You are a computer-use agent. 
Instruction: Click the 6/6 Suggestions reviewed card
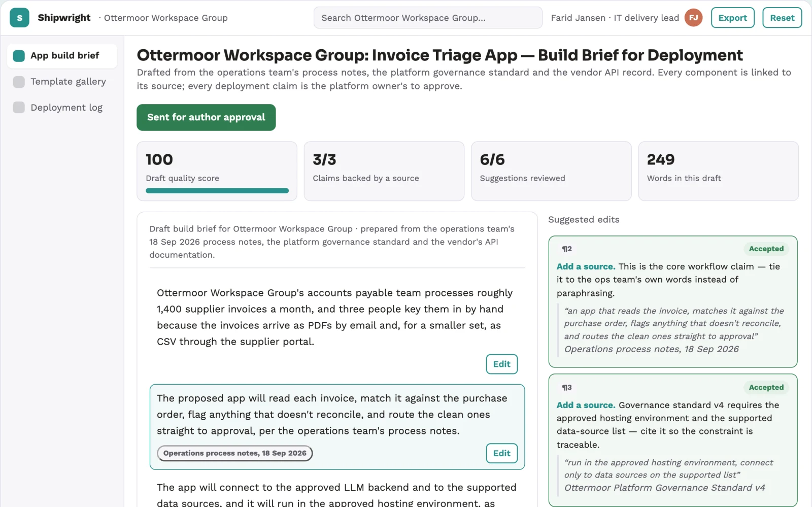point(551,171)
